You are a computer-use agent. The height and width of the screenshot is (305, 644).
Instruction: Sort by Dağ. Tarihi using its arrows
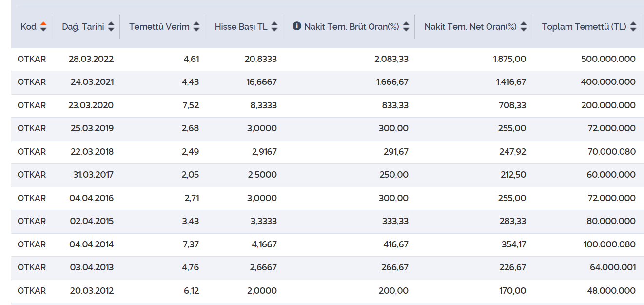click(x=111, y=27)
